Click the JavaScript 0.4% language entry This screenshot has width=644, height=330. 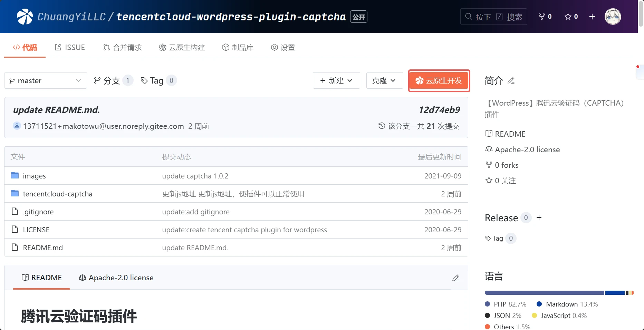pyautogui.click(x=559, y=316)
